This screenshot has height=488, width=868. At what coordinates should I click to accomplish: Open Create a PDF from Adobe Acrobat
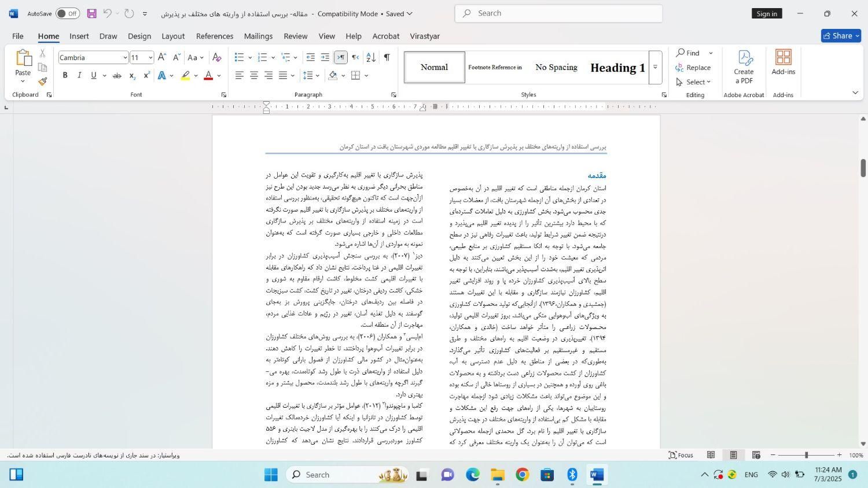click(744, 66)
